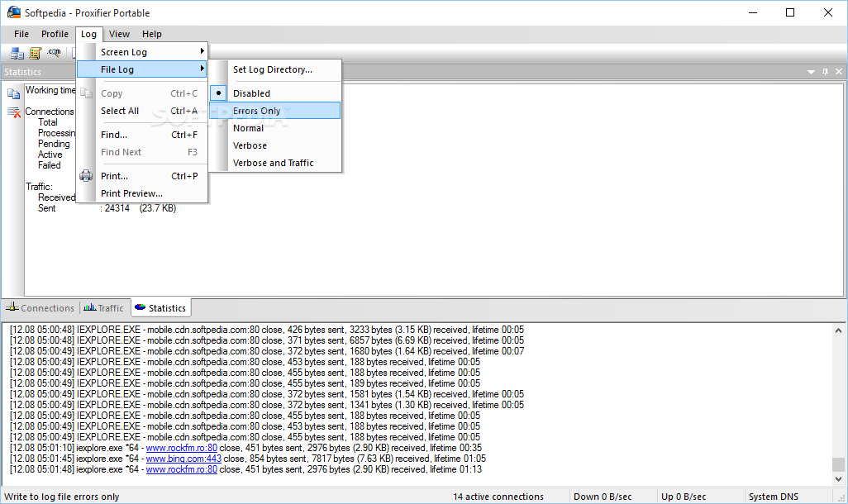Image resolution: width=848 pixels, height=504 pixels.
Task: Click the clear statistics red-X icon
Action: (13, 112)
